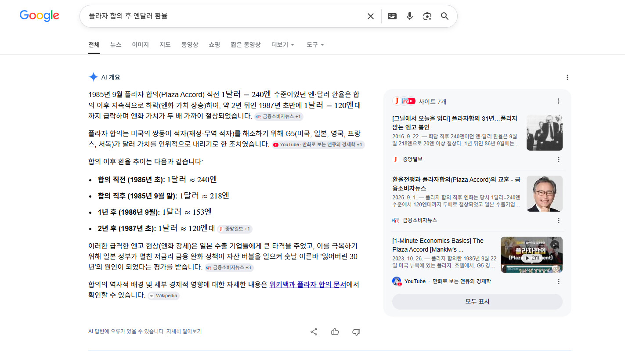The width and height of the screenshot is (625, 364).
Task: Give thumbs up to AI overview
Action: (335, 332)
